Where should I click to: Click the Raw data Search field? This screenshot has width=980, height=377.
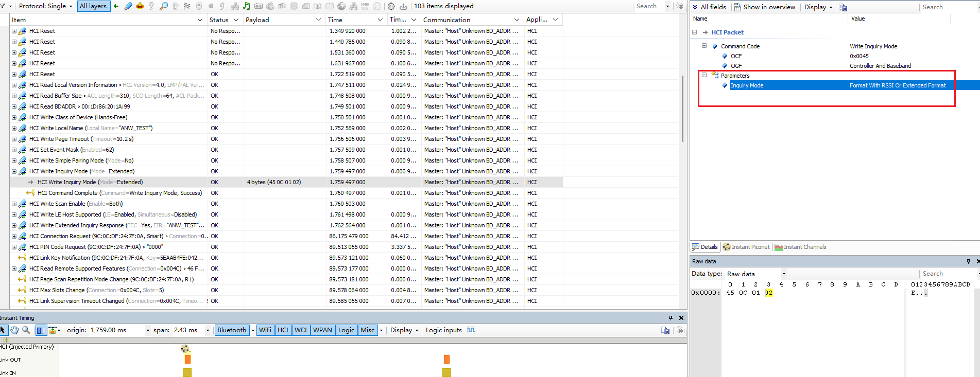pyautogui.click(x=946, y=274)
